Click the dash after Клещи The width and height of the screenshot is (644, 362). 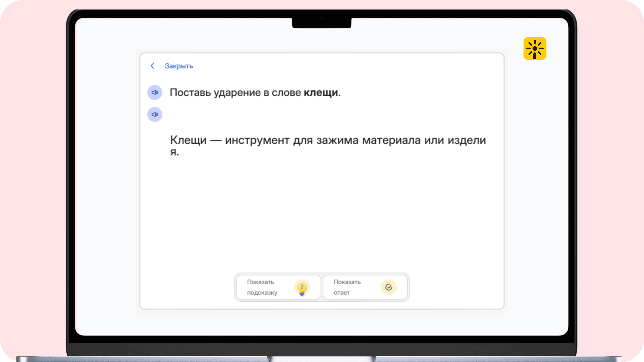216,140
